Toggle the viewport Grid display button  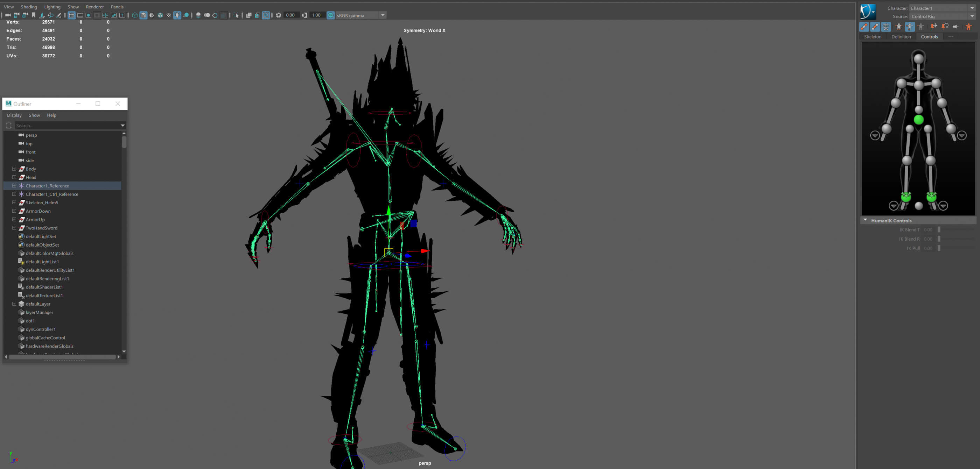coord(71,15)
